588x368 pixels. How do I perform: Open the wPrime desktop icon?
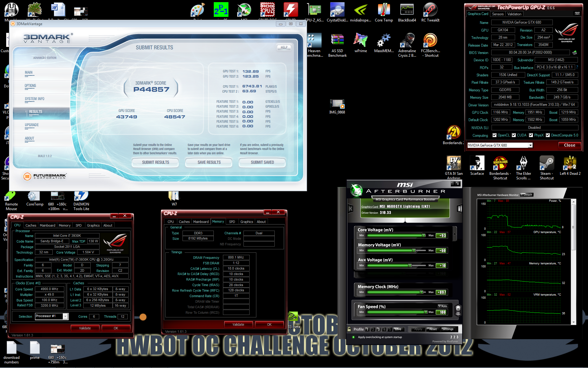point(360,43)
